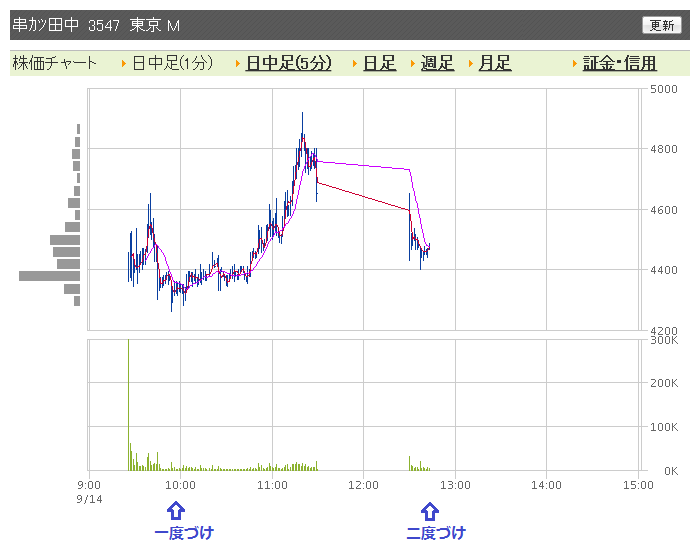Open the 週足 weekly chart
This screenshot has height=559, width=698.
[x=437, y=63]
